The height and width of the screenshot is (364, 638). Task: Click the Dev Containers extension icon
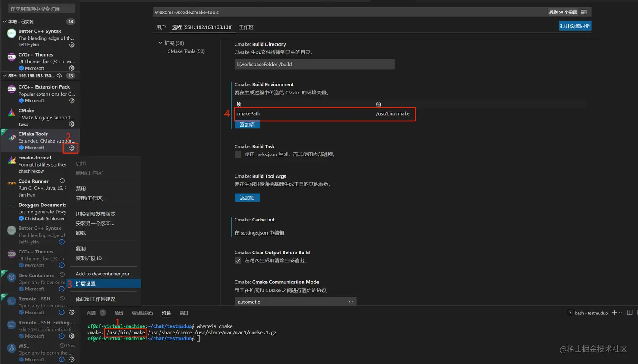12,278
